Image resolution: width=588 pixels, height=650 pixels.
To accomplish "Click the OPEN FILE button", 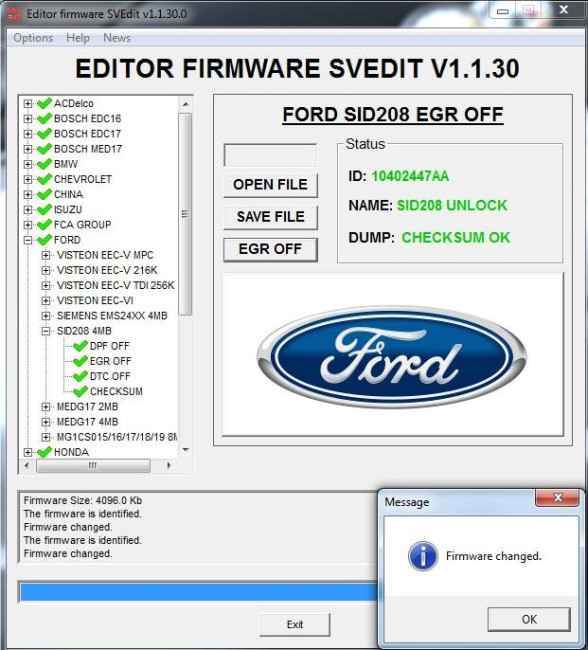I will (x=270, y=184).
